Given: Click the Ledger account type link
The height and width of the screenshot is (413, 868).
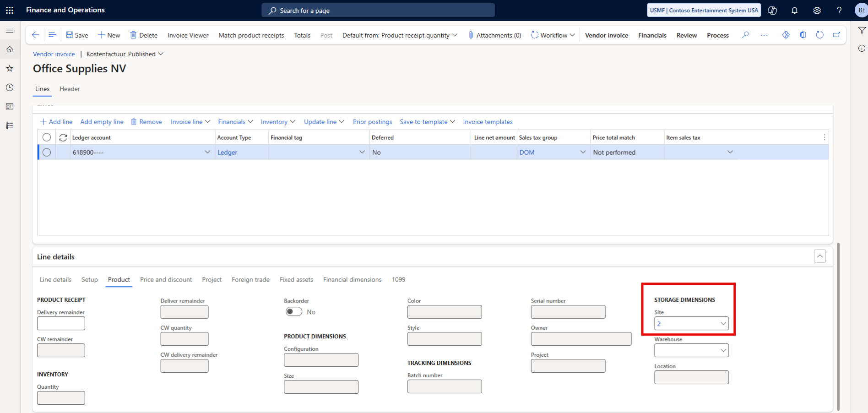Looking at the screenshot, I should (228, 152).
